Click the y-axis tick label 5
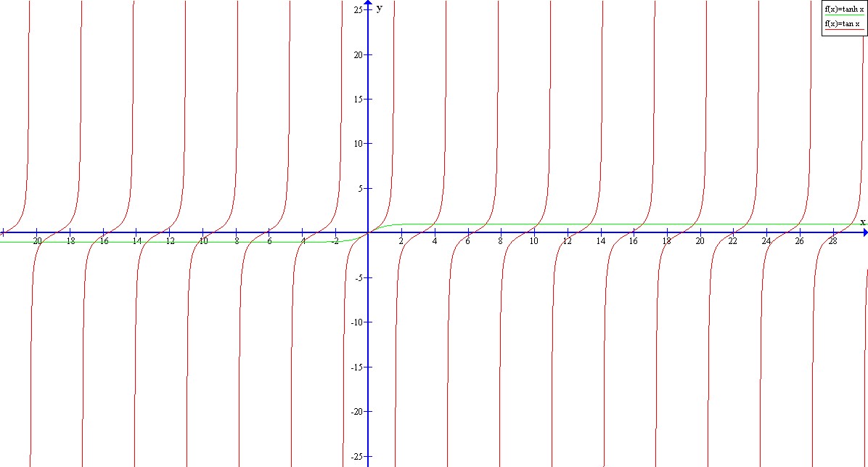868x467 pixels. coord(361,188)
